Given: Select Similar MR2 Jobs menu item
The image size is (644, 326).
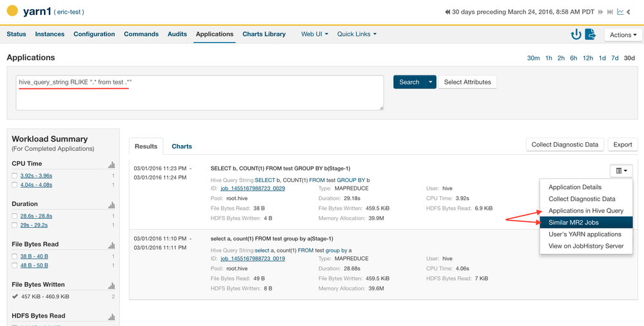Looking at the screenshot, I should (586, 223).
